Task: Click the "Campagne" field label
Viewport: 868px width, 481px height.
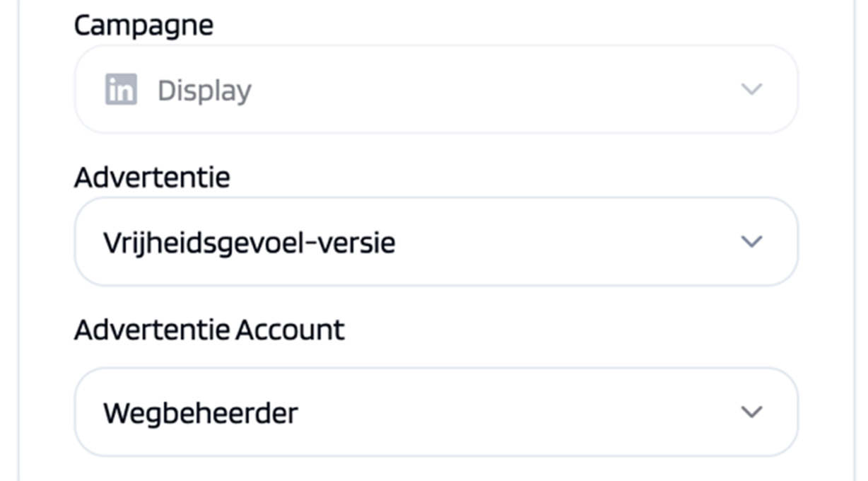Action: pos(143,25)
